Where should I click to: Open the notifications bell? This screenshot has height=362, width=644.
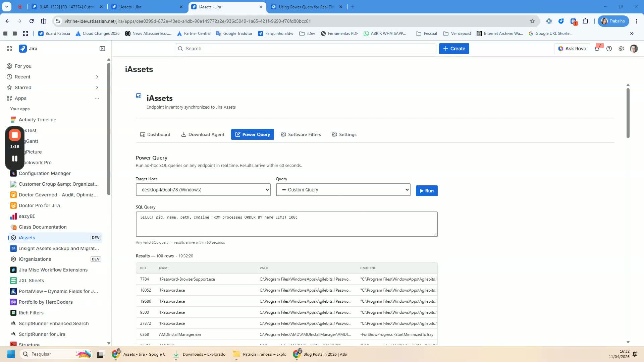(x=597, y=49)
